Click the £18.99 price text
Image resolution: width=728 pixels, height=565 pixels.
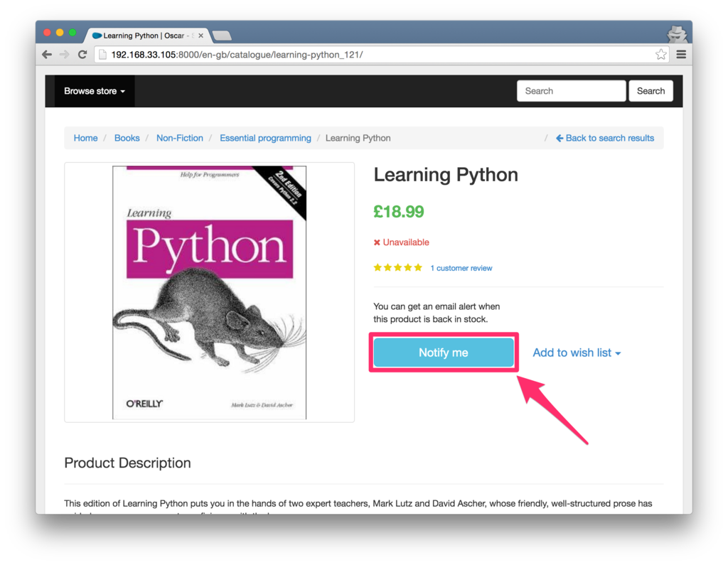(399, 212)
